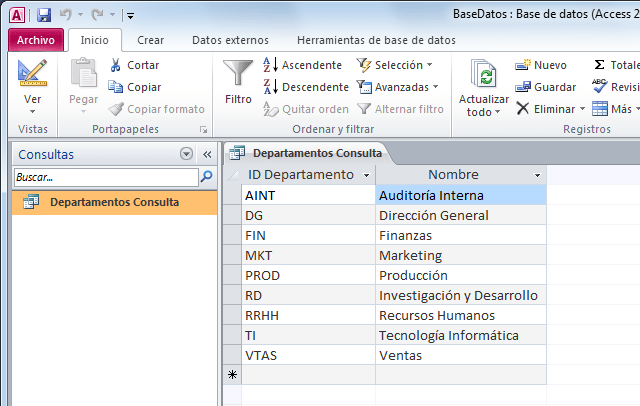This screenshot has width=640, height=406.
Task: Click the Investigación y Desarrollo cell
Action: (461, 295)
